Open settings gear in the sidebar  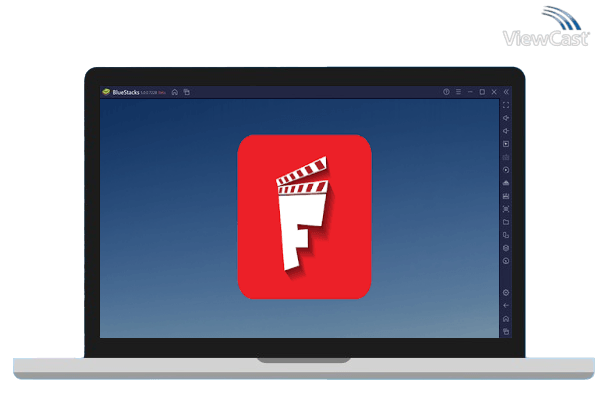click(x=506, y=293)
